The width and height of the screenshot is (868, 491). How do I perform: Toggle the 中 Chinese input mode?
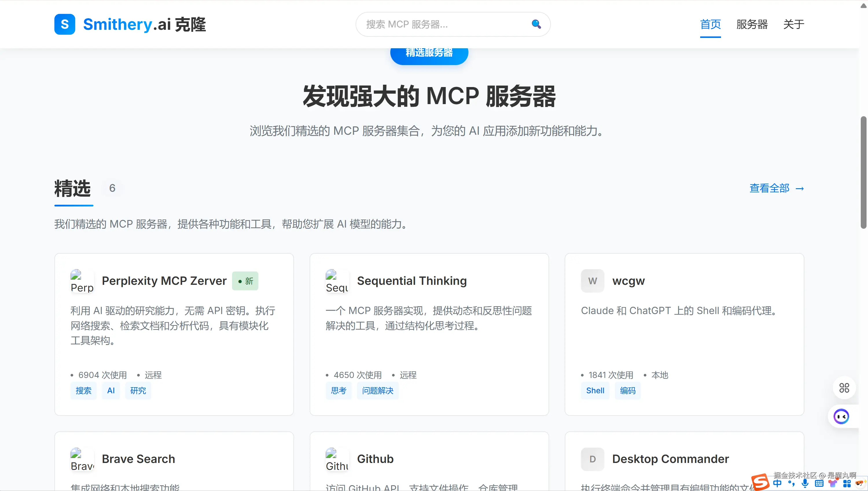(777, 483)
